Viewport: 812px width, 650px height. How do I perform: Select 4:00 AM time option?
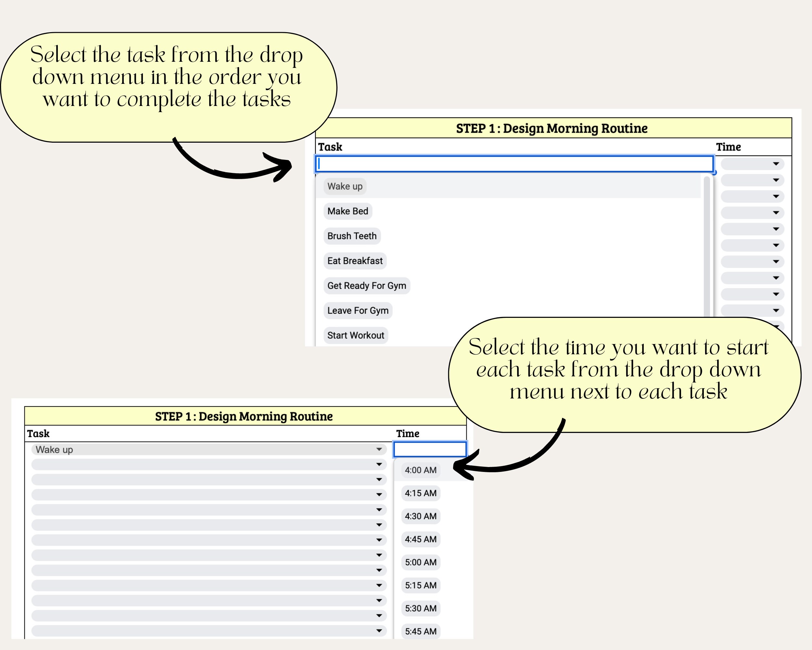(421, 471)
